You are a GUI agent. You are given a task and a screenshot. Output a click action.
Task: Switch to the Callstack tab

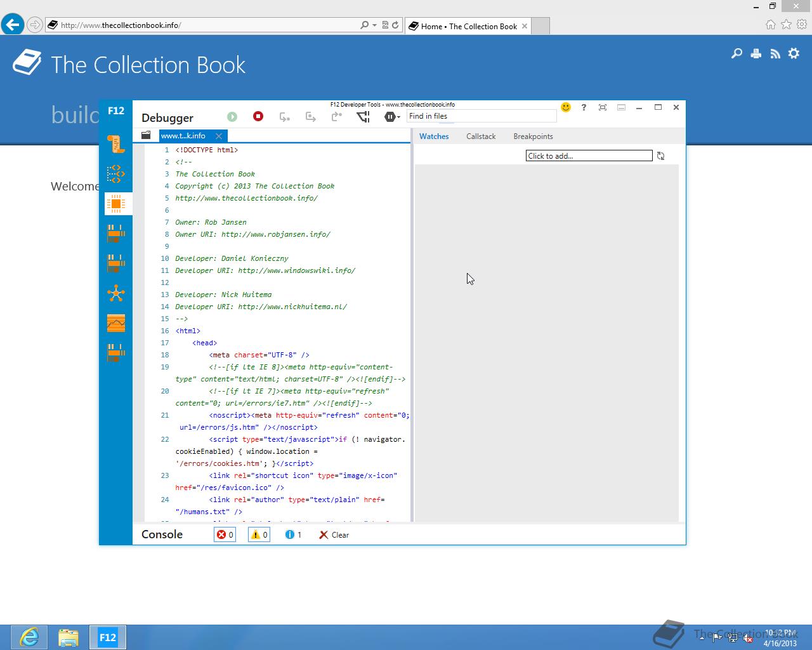[x=481, y=136]
